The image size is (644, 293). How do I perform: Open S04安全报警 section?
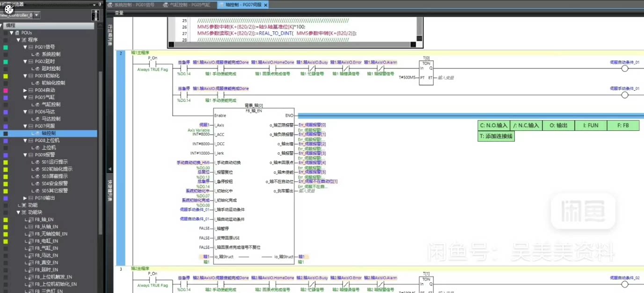pyautogui.click(x=55, y=183)
